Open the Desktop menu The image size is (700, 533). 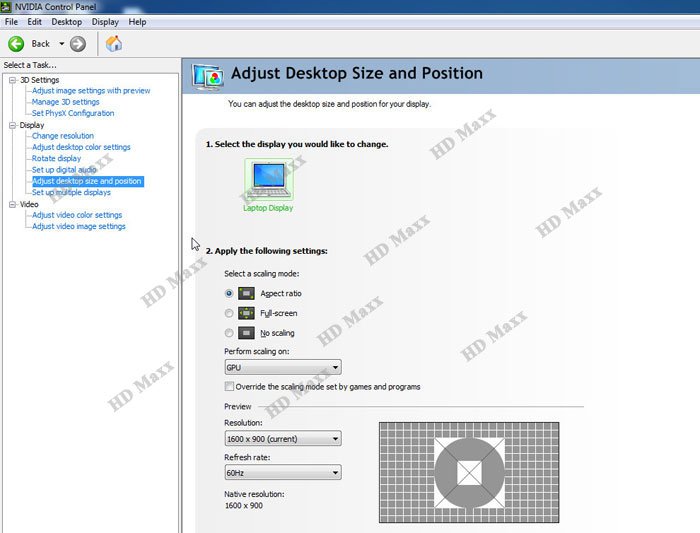[67, 22]
